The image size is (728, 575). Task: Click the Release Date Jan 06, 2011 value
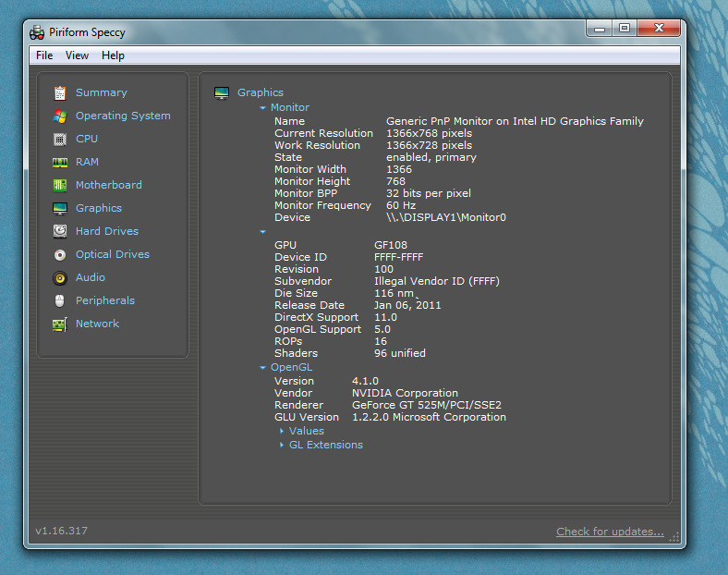(407, 306)
